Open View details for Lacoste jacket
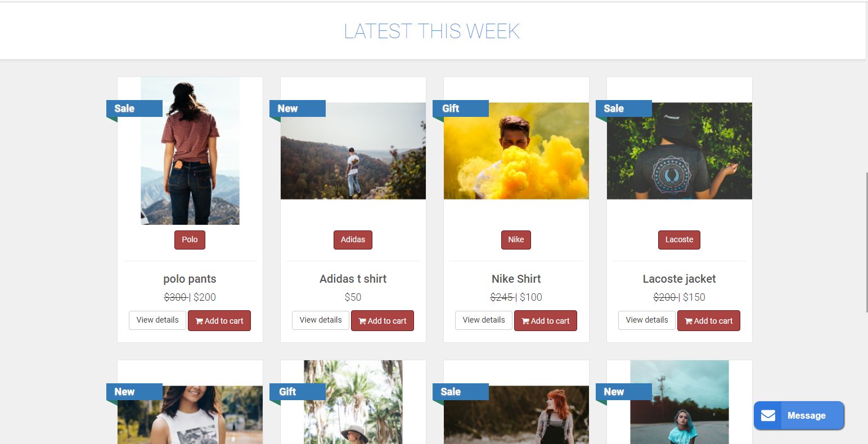 (x=647, y=320)
